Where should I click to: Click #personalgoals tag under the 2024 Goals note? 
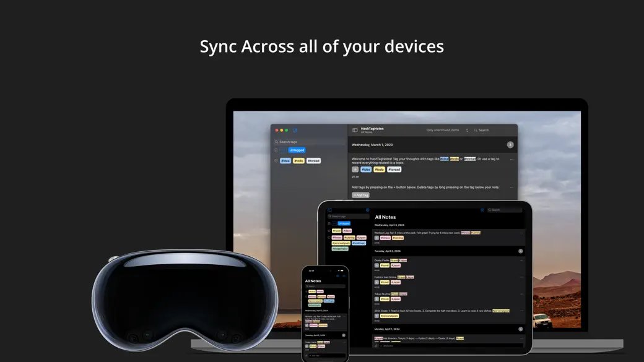pos(389,316)
